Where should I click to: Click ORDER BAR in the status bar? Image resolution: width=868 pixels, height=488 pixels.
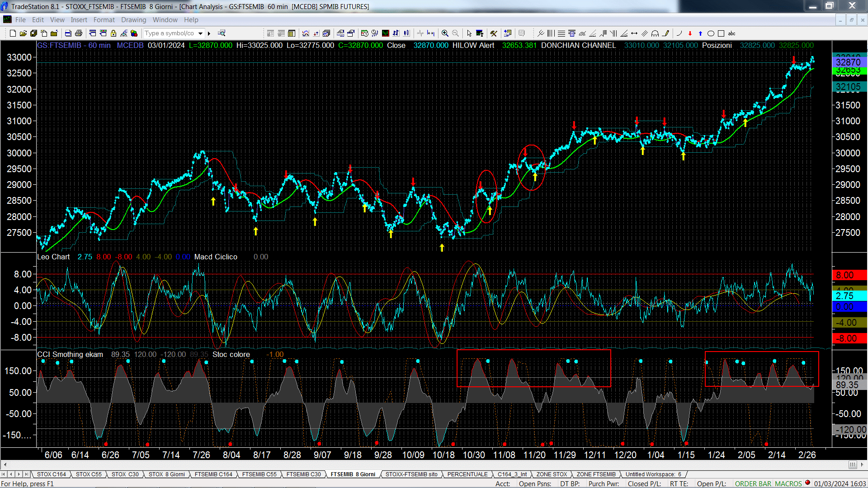(x=753, y=483)
